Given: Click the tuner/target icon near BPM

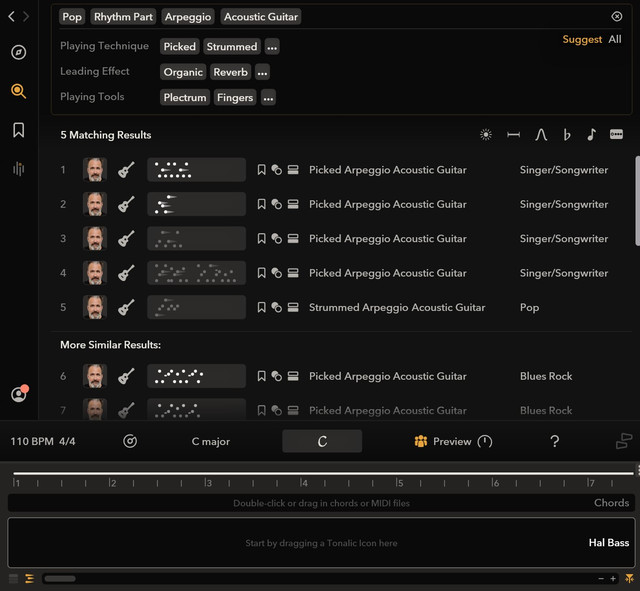Looking at the screenshot, I should point(130,441).
